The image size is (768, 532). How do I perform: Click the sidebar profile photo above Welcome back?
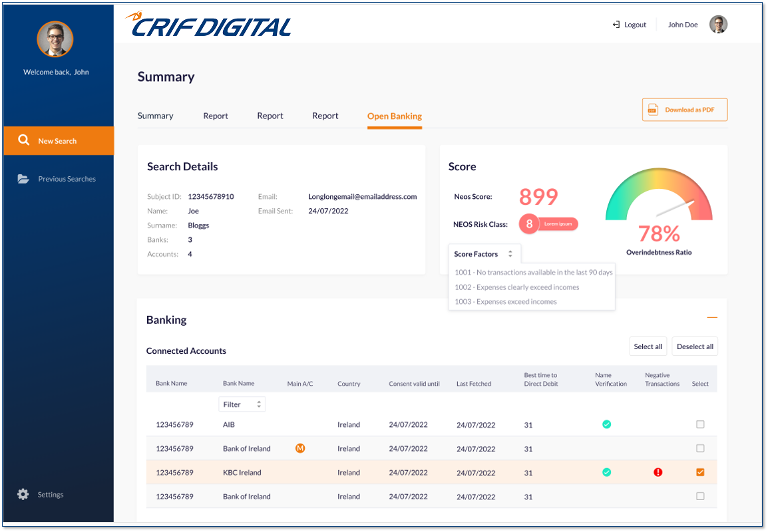[x=55, y=39]
